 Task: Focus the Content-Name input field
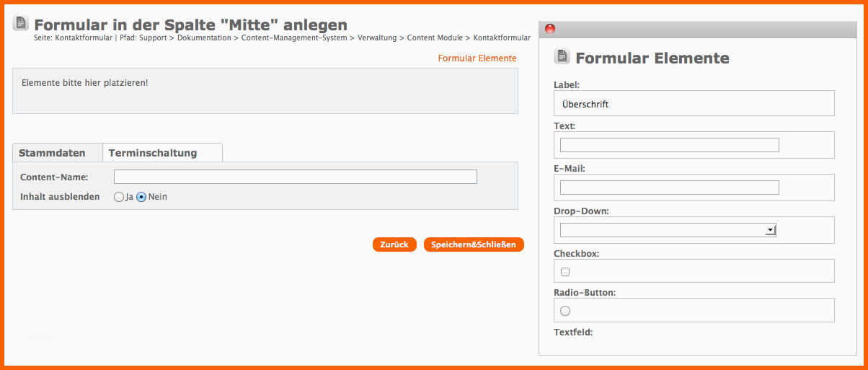(x=295, y=177)
